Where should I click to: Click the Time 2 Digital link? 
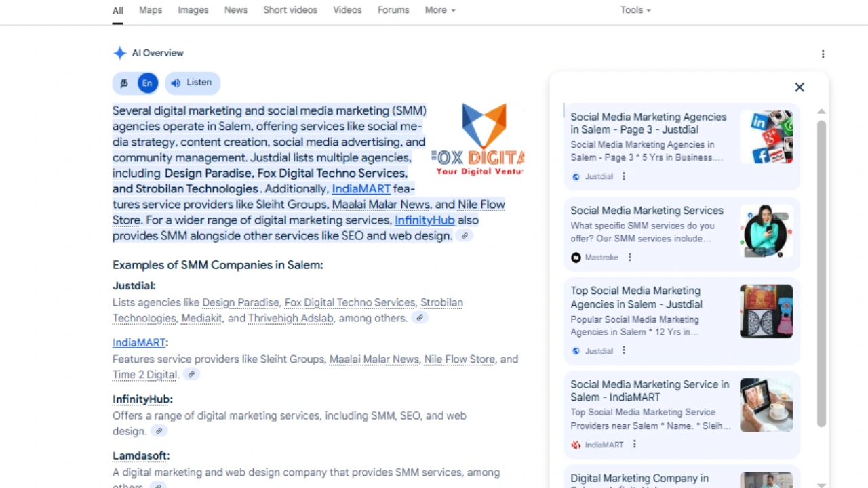145,375
